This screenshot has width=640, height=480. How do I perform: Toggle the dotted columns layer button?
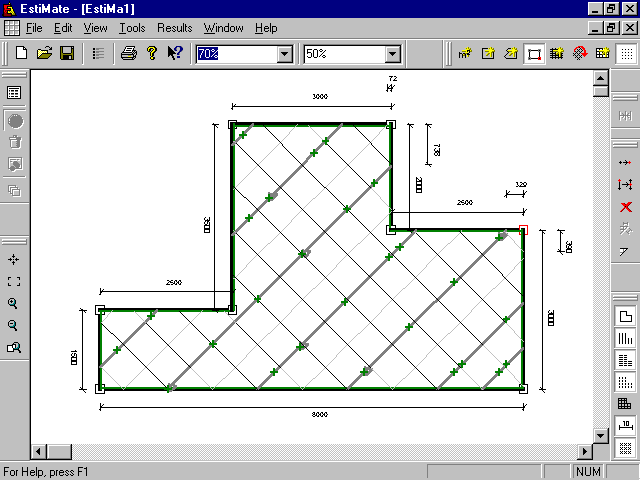click(x=625, y=382)
